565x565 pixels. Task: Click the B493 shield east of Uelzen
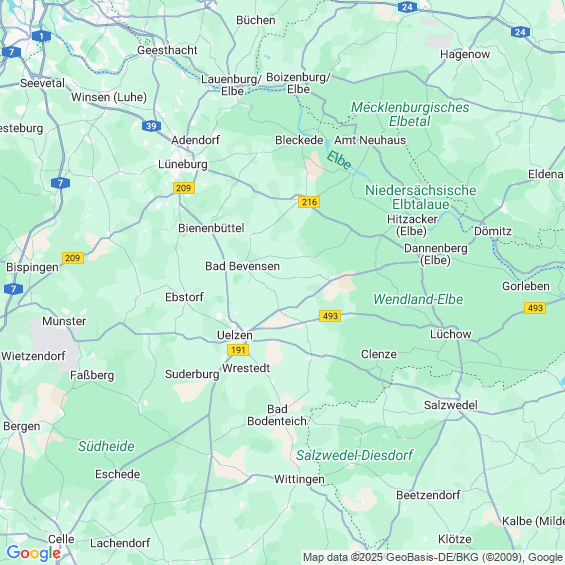point(330,316)
